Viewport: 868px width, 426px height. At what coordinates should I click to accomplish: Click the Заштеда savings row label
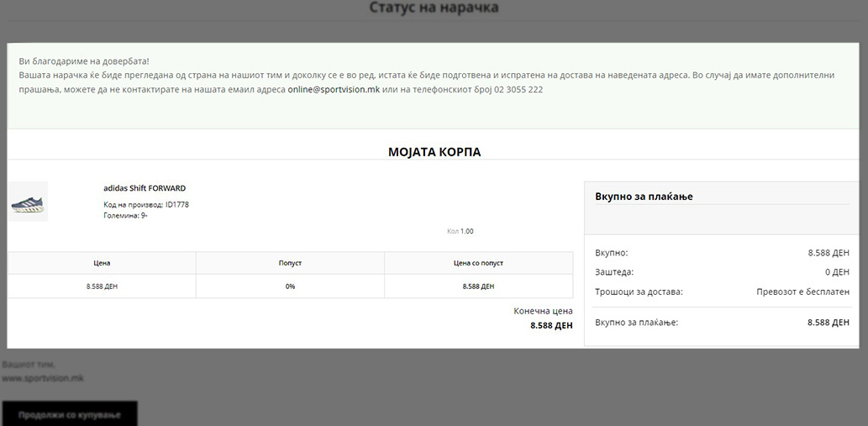(x=614, y=272)
